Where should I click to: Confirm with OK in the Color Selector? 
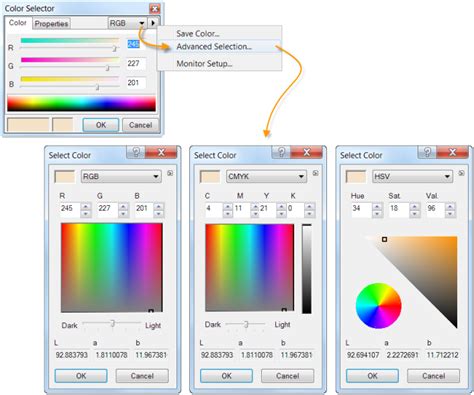coord(101,125)
